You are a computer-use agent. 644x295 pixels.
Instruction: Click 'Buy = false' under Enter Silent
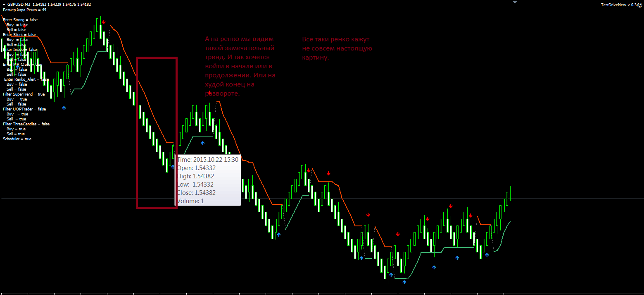(17, 40)
